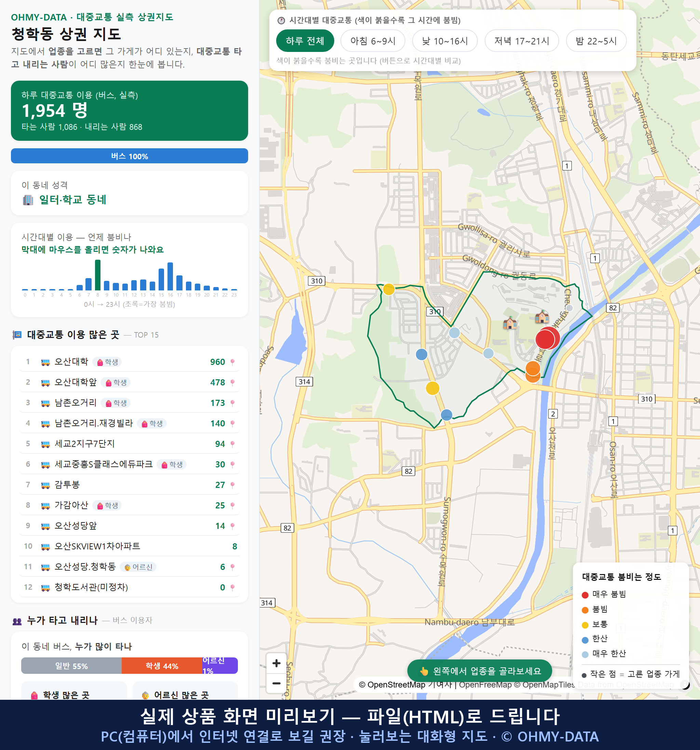Click the 16시 bar in hourly chart
The image size is (700, 750).
(170, 276)
